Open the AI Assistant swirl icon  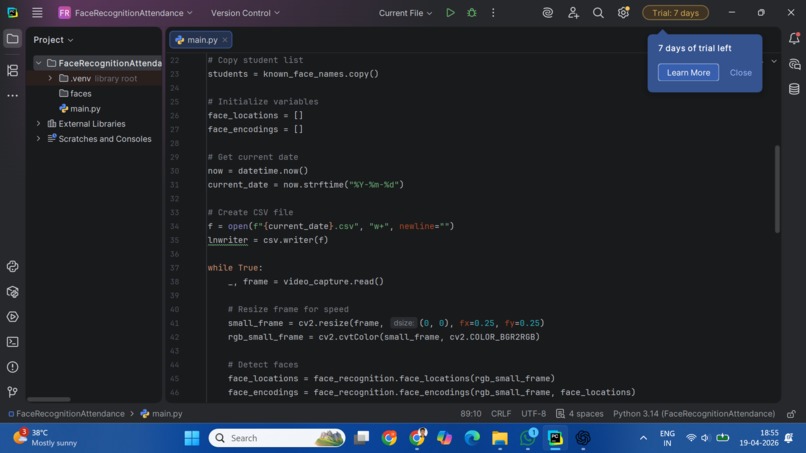[547, 13]
